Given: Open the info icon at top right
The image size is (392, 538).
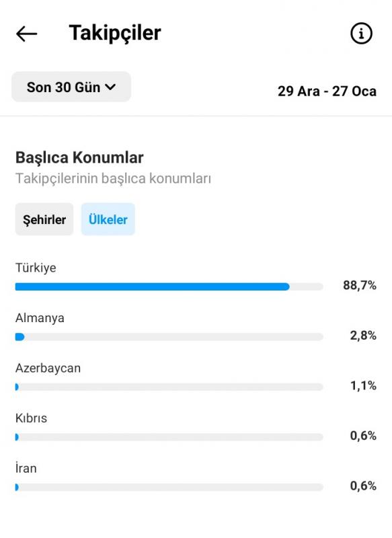Looking at the screenshot, I should coord(361,34).
